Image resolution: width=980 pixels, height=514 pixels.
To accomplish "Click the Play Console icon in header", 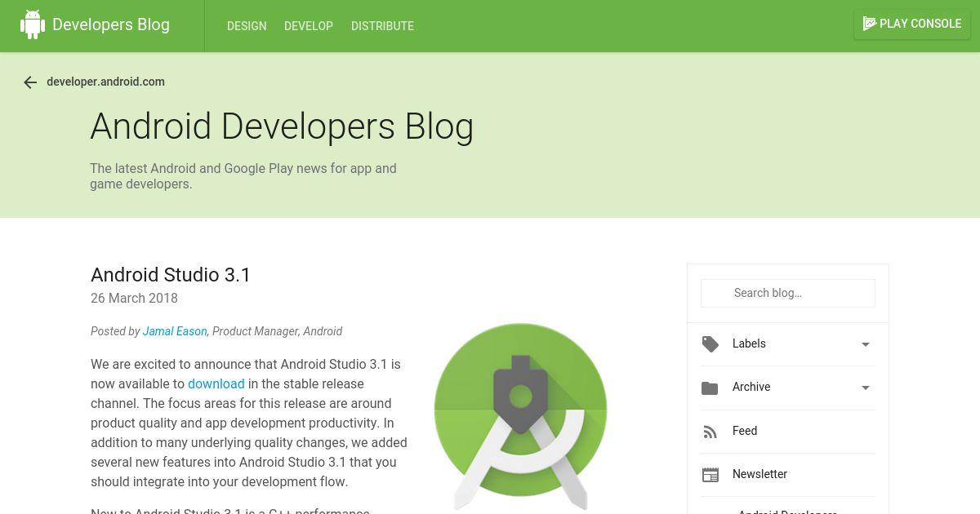I will click(870, 24).
